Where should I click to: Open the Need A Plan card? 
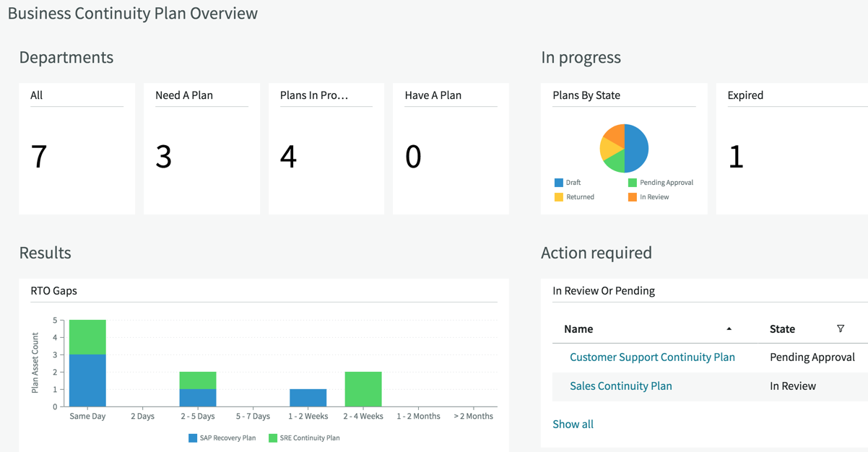(201, 149)
